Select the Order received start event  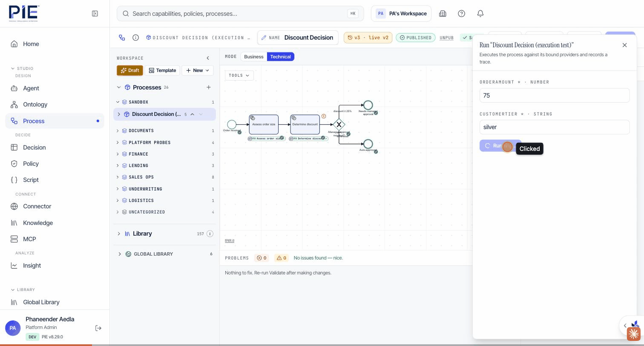231,124
